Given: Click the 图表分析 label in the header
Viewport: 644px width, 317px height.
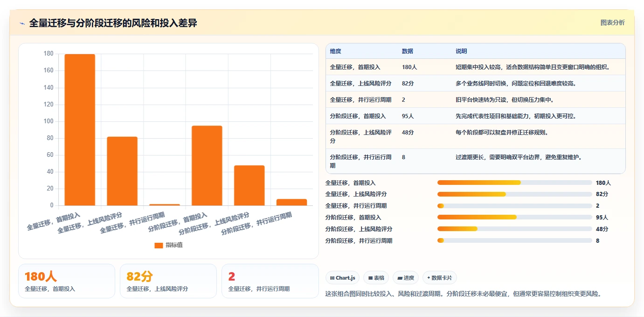Looking at the screenshot, I should (612, 23).
